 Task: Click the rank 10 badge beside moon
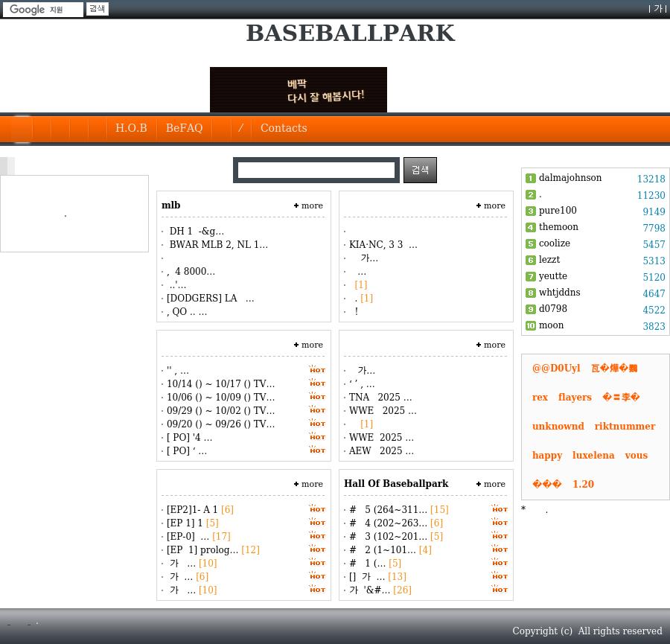pos(531,326)
